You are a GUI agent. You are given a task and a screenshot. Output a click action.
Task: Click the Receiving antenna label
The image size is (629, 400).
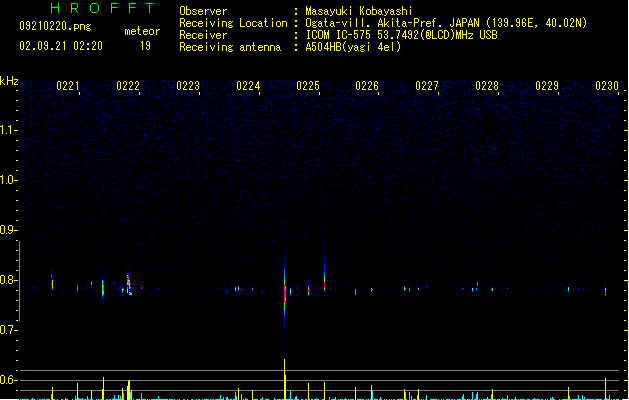click(230, 47)
